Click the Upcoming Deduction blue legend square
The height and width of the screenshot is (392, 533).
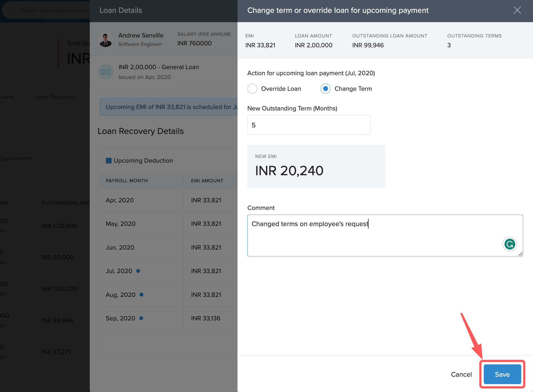pyautogui.click(x=109, y=160)
